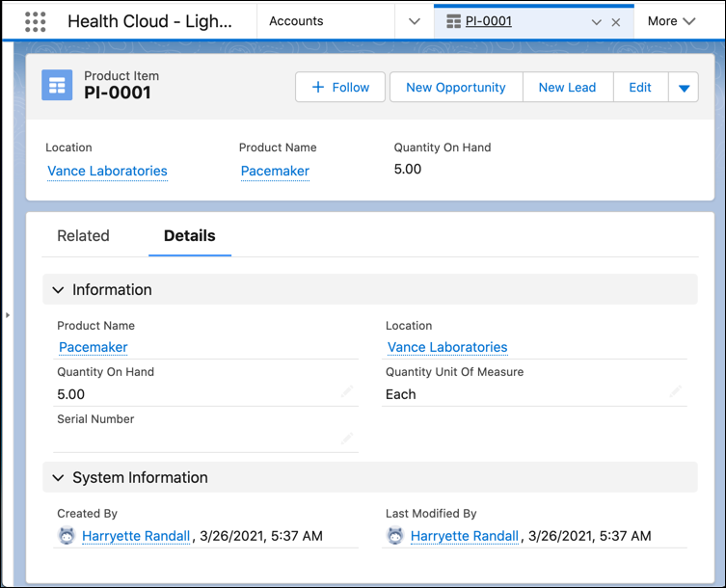This screenshot has width=726, height=588.
Task: Edit Quantity Unit Of Measure via pencil icon
Action: pyautogui.click(x=676, y=391)
